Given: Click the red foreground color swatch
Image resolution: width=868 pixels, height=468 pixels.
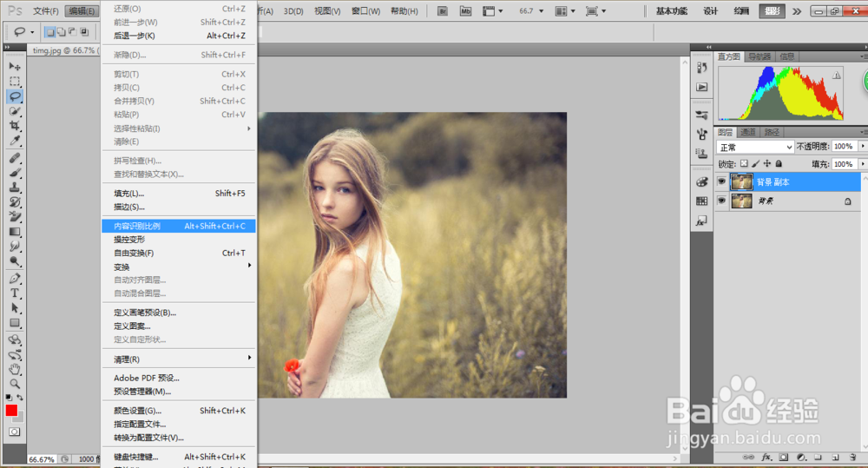Looking at the screenshot, I should (x=11, y=410).
